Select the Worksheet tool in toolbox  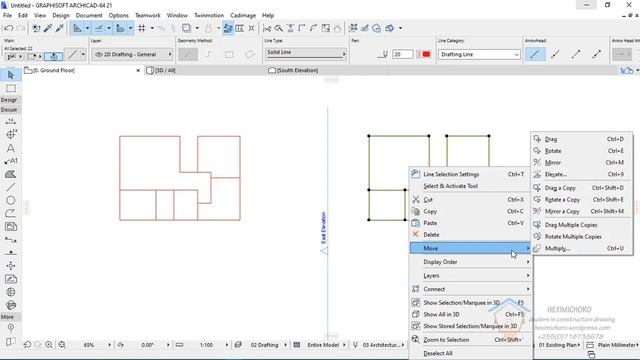tap(11, 279)
